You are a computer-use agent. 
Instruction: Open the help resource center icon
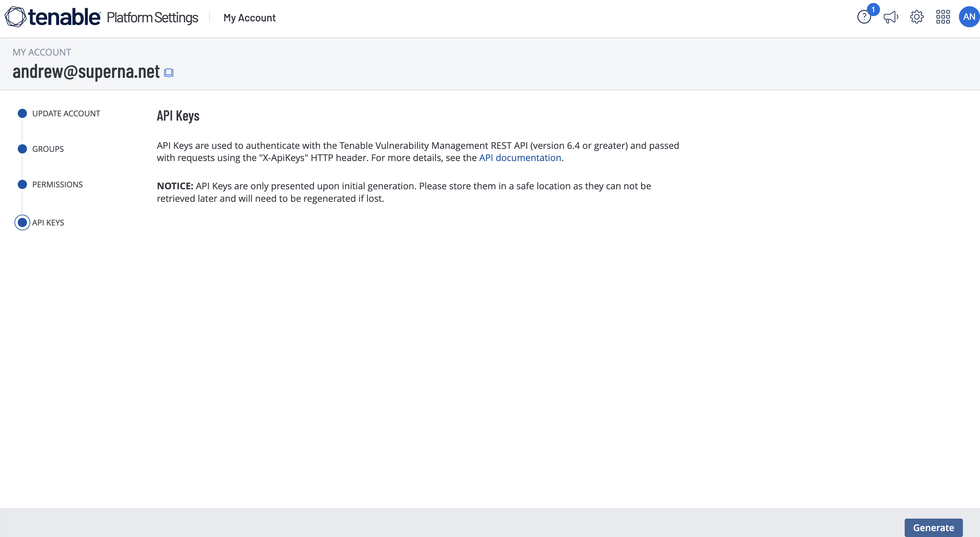click(x=864, y=17)
